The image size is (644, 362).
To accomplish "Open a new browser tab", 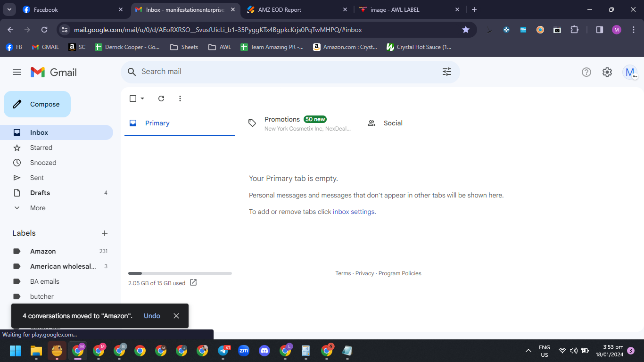I will 474,9.
